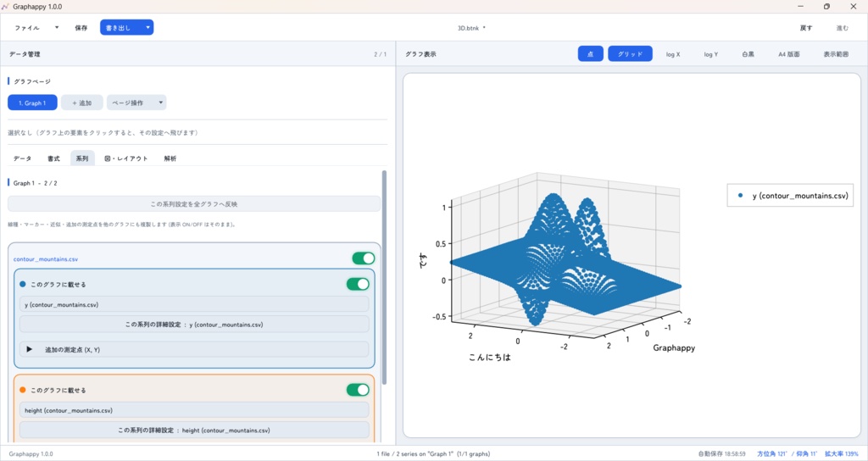Switch to the 図・レイアウト tab
This screenshot has height=461, width=868.
click(126, 158)
